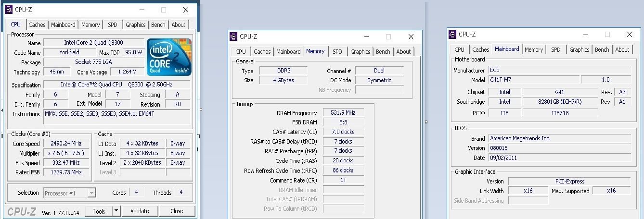
Task: Switch to Graphics tab in left CPU window
Action: 136,25
